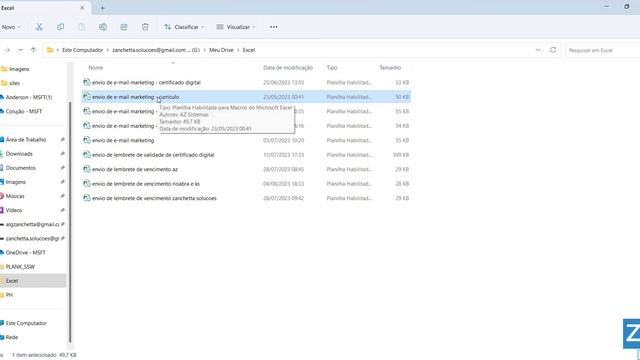Viewport: 640px width, 360px height.
Task: Select file envio de e-mail marketing - certificado digital
Action: [246, 82]
